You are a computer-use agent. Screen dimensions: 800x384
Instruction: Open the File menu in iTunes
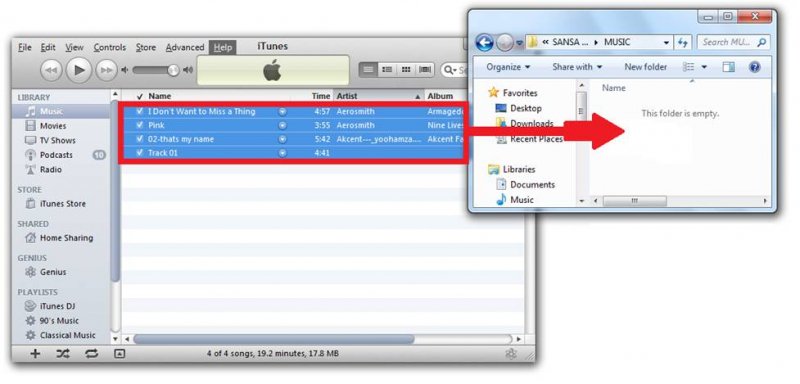[x=24, y=47]
